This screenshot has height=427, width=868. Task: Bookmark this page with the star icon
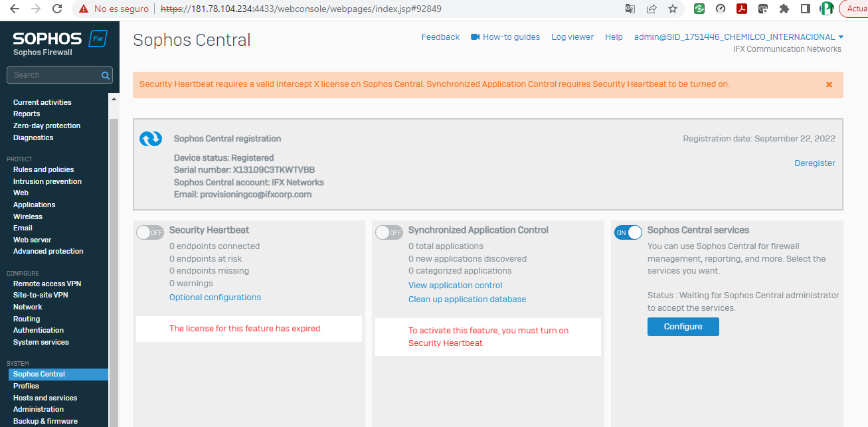673,9
